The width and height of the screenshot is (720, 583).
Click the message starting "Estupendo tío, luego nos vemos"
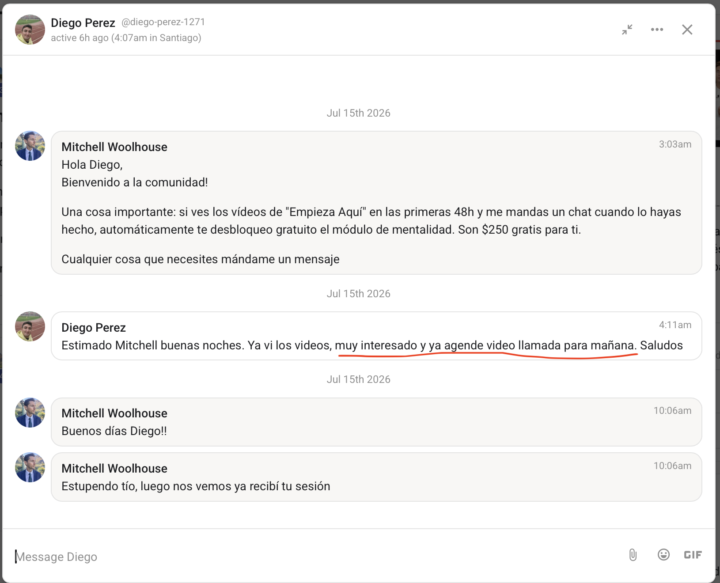[196, 486]
